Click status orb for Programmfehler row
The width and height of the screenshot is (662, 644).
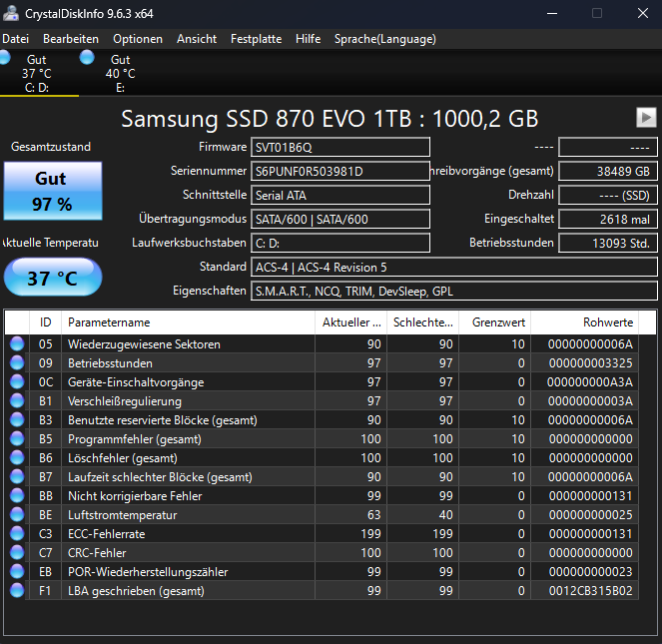[17, 438]
